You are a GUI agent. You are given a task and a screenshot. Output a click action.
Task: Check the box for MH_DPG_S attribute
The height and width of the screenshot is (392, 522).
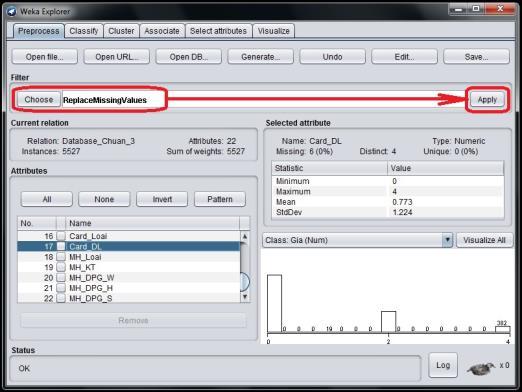click(61, 298)
